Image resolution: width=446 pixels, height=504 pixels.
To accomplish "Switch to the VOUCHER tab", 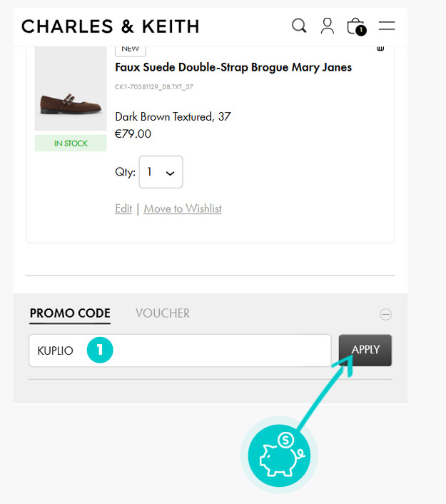I will (x=163, y=313).
